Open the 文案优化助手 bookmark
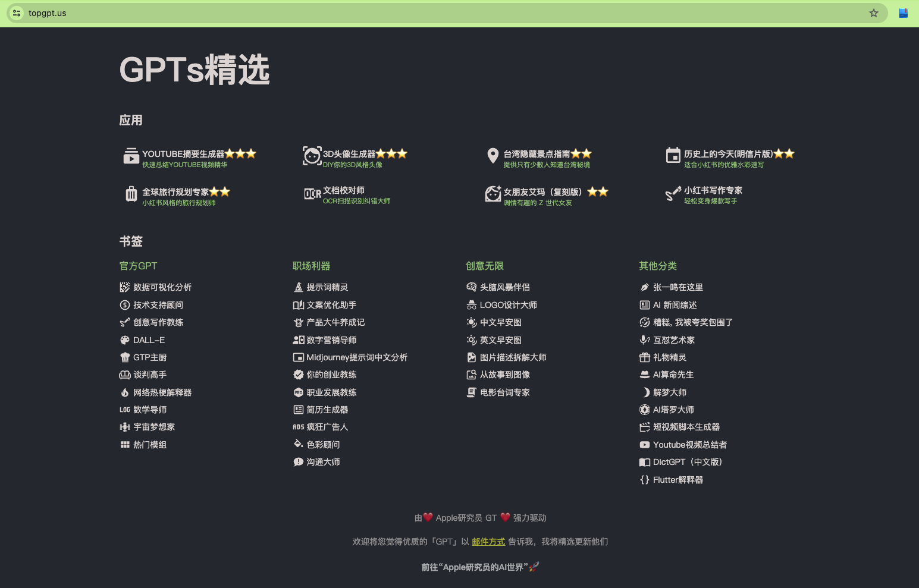 (331, 305)
